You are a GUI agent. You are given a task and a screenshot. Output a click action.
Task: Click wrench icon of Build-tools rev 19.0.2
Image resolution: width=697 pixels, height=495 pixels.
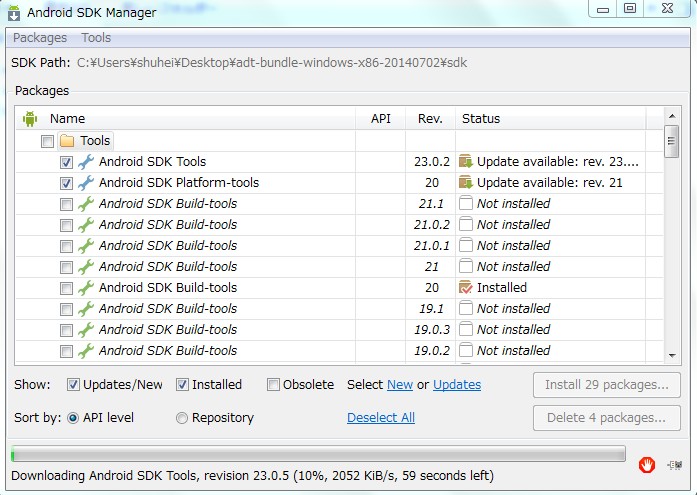[x=86, y=351]
